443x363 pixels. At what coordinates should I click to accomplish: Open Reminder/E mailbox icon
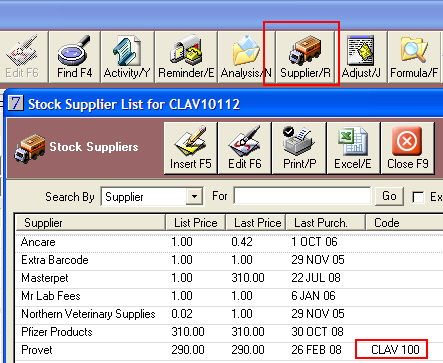[x=186, y=57]
